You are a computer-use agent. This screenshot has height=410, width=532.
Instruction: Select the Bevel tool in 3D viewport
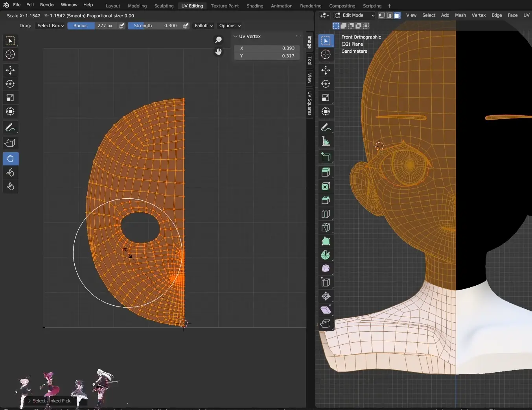326,200
